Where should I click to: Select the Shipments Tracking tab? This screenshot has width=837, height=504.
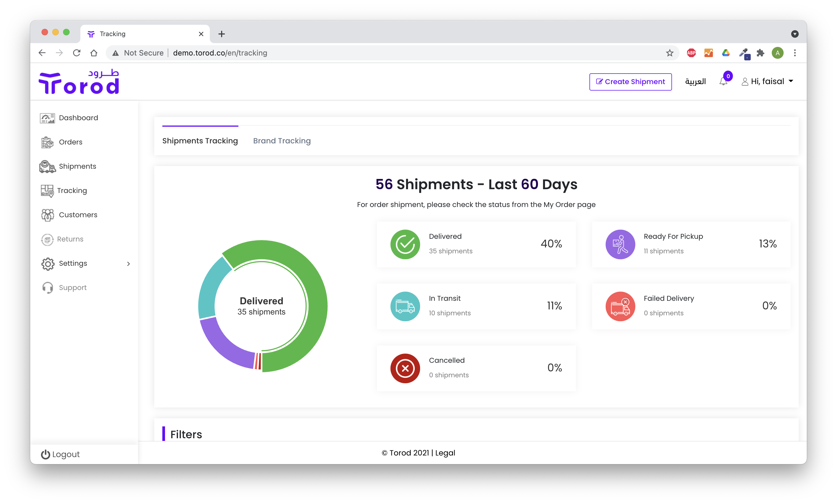[x=200, y=141]
